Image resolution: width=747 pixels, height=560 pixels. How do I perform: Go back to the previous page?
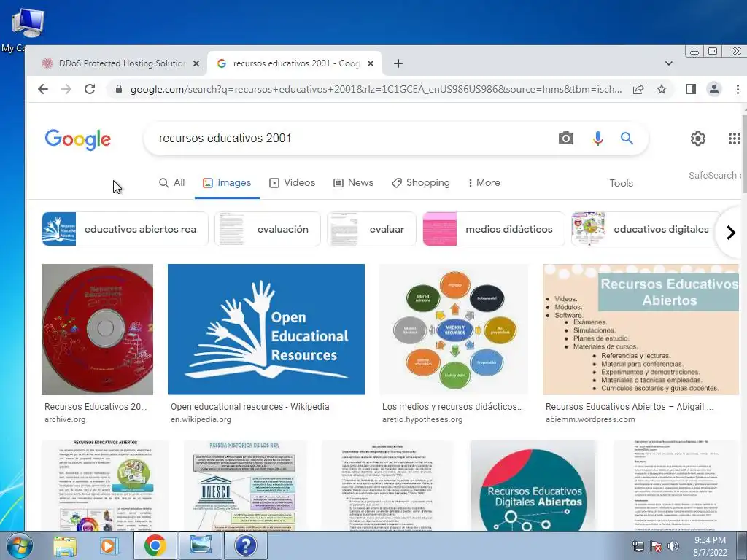coord(43,89)
